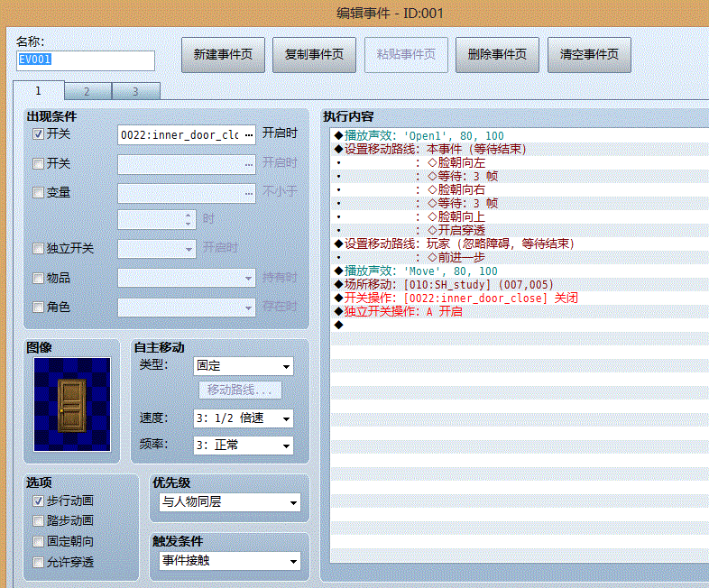Select the 脸朝向右 route line
Viewport: 709px width, 588px height.
pyautogui.click(x=520, y=189)
